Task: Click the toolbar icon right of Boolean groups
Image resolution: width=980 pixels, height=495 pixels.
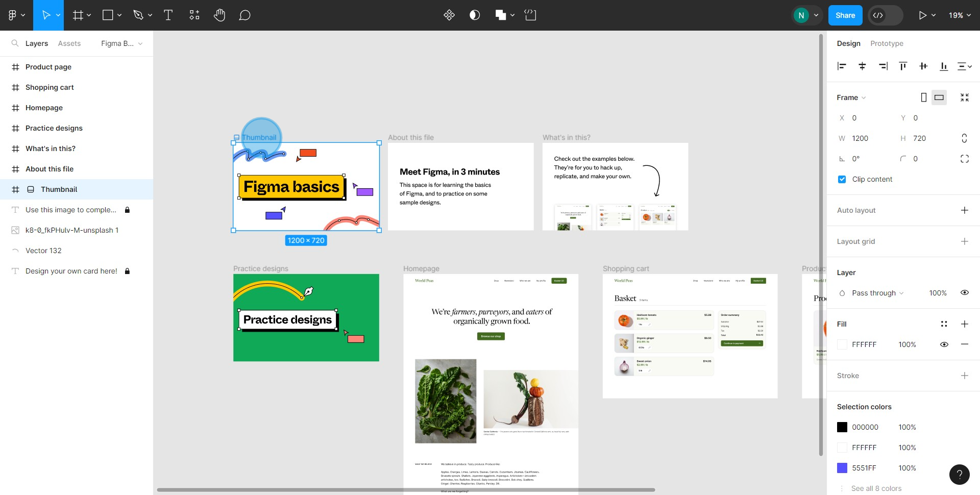Action: (x=530, y=15)
